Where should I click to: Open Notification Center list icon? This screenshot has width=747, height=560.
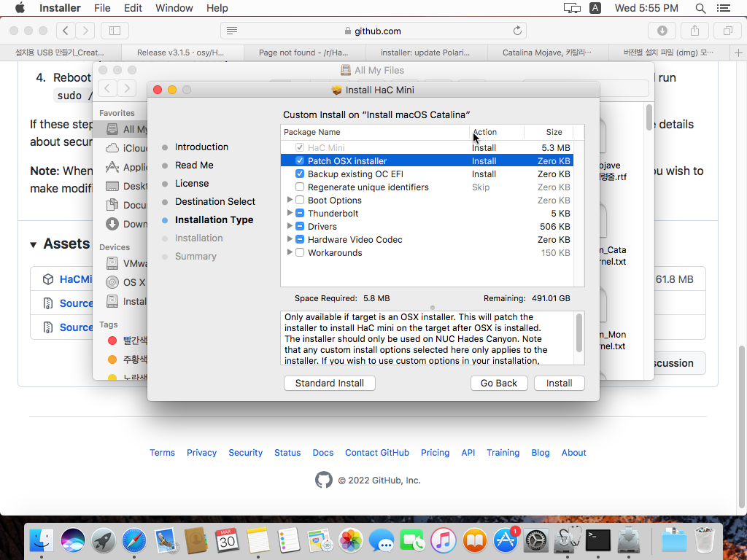point(723,8)
